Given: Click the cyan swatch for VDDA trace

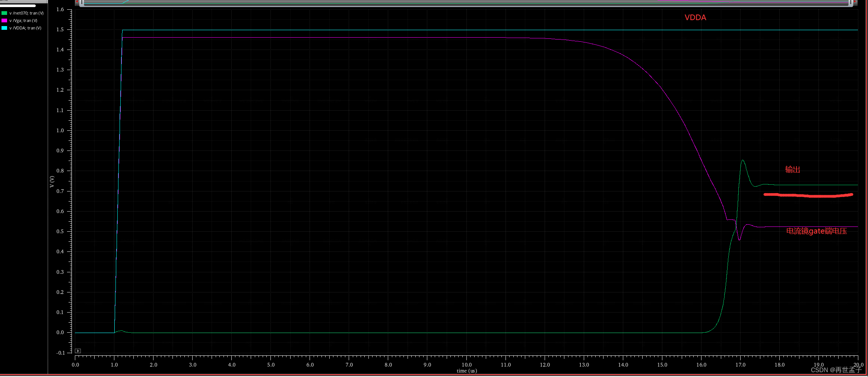Looking at the screenshot, I should click(4, 28).
